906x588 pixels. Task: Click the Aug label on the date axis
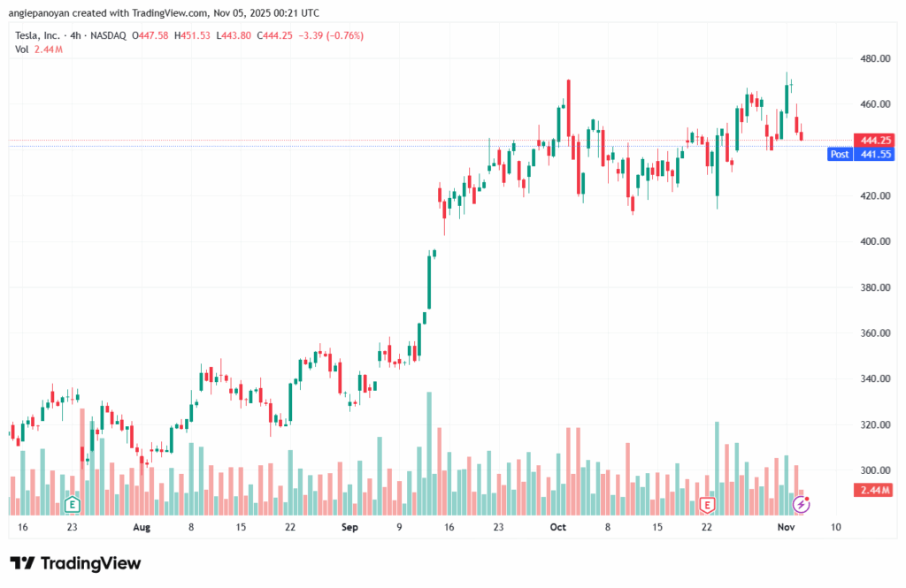tap(142, 527)
